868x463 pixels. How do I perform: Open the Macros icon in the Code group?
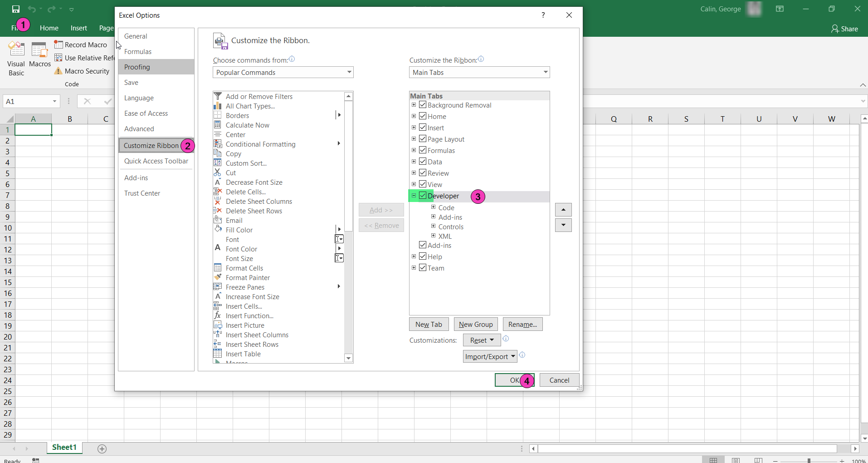39,49
